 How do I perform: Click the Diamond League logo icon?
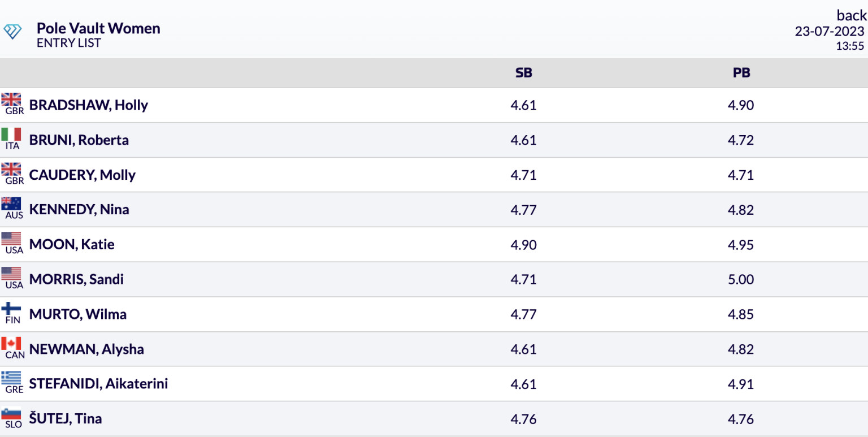[12, 31]
